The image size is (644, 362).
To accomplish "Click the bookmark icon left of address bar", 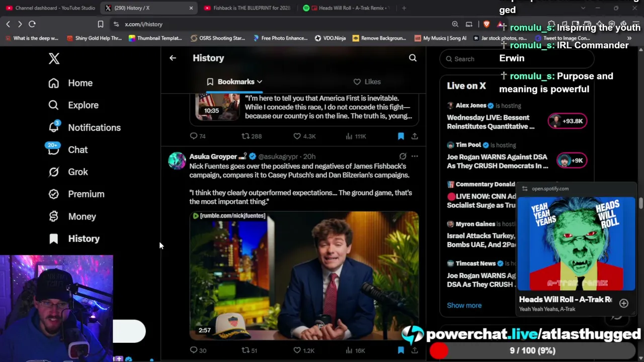I will pyautogui.click(x=101, y=24).
